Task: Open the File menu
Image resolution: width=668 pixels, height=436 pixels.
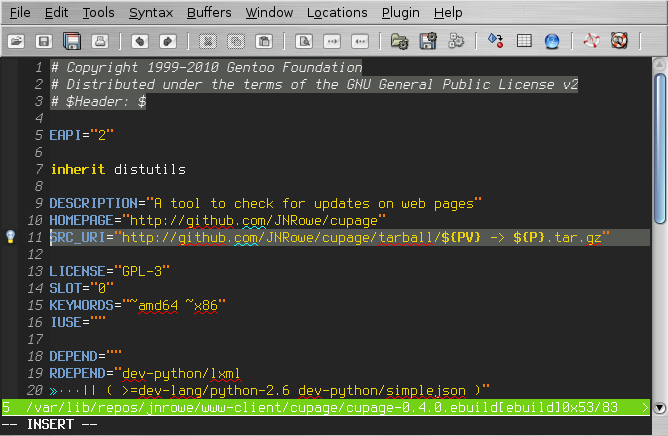Action: click(20, 13)
